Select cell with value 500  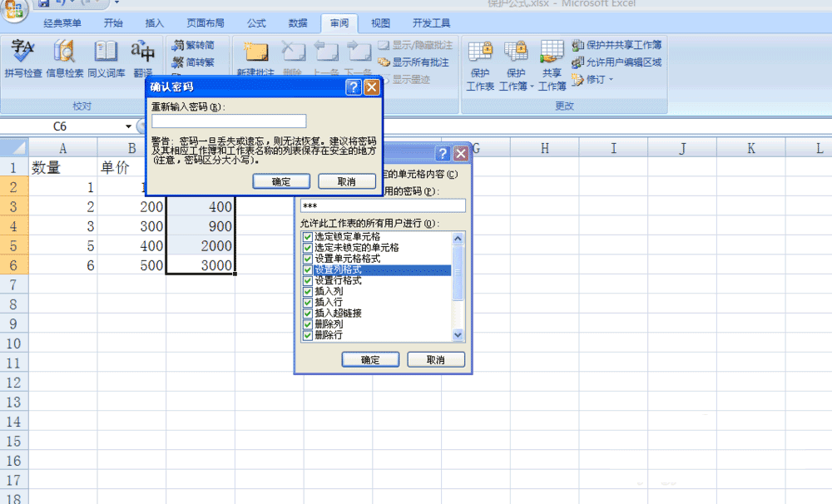coord(131,265)
